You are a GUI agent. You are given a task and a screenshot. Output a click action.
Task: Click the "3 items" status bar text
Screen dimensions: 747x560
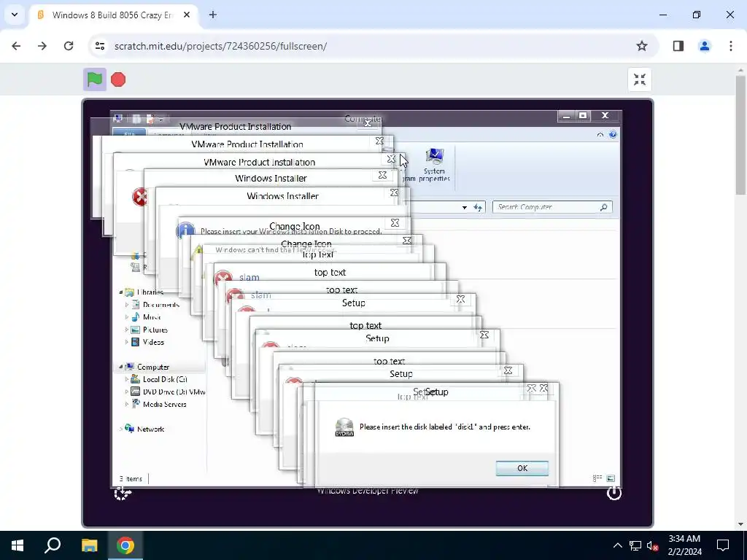(x=131, y=479)
